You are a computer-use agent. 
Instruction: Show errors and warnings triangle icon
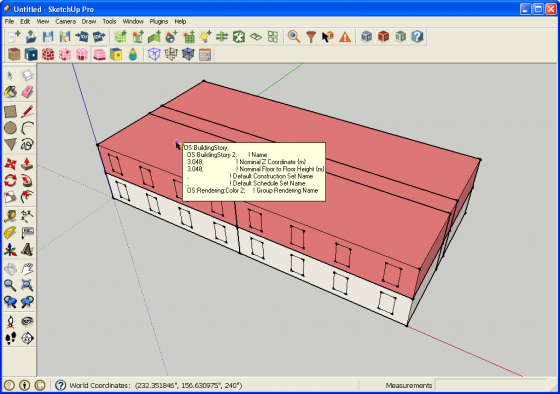tap(345, 37)
